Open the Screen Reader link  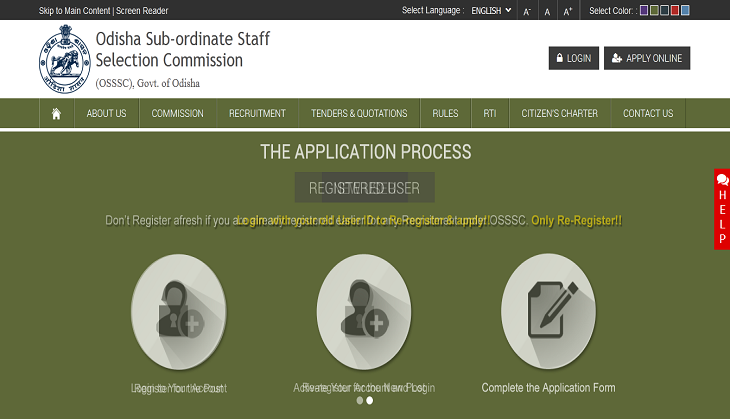tap(142, 11)
